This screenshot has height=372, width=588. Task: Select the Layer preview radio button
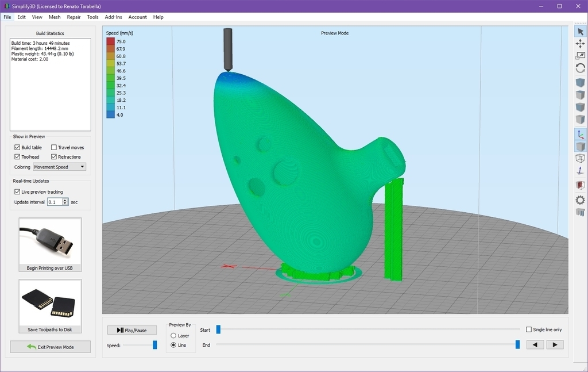(174, 336)
